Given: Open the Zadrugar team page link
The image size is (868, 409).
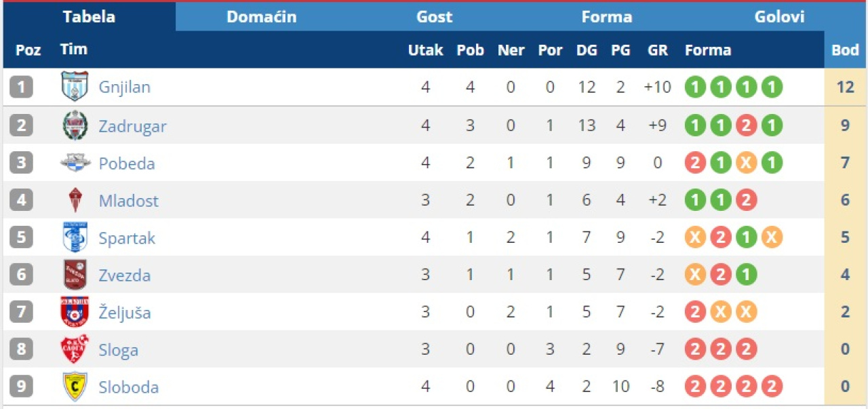Looking at the screenshot, I should coord(132,126).
